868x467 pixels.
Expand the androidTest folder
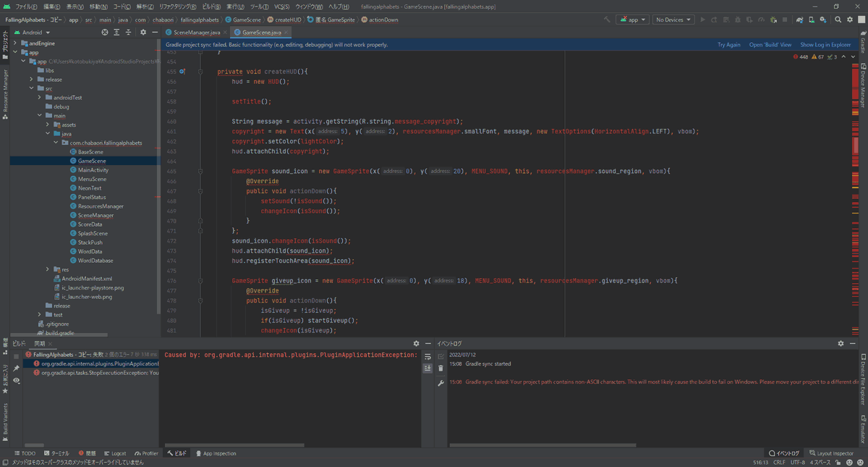40,98
